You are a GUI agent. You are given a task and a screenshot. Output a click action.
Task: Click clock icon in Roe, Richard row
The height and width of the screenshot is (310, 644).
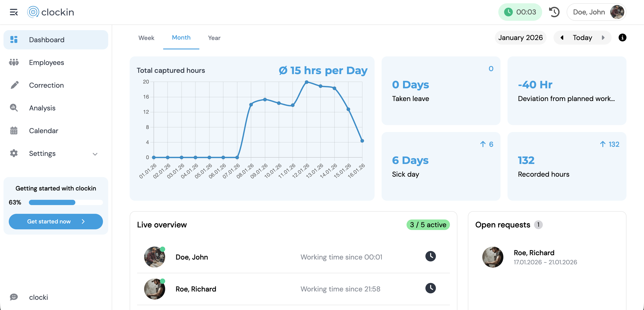coord(430,288)
